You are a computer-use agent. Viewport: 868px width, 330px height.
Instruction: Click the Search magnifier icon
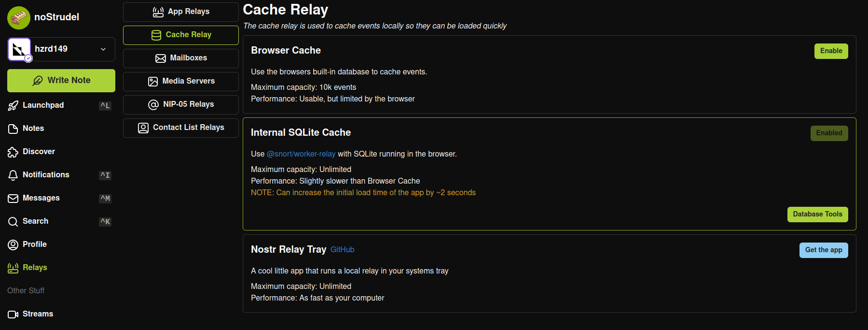(13, 222)
